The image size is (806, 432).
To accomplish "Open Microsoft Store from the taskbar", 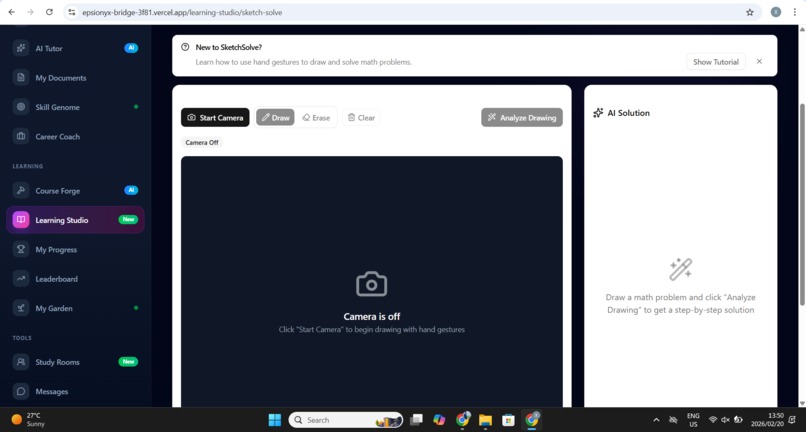I will (x=508, y=420).
